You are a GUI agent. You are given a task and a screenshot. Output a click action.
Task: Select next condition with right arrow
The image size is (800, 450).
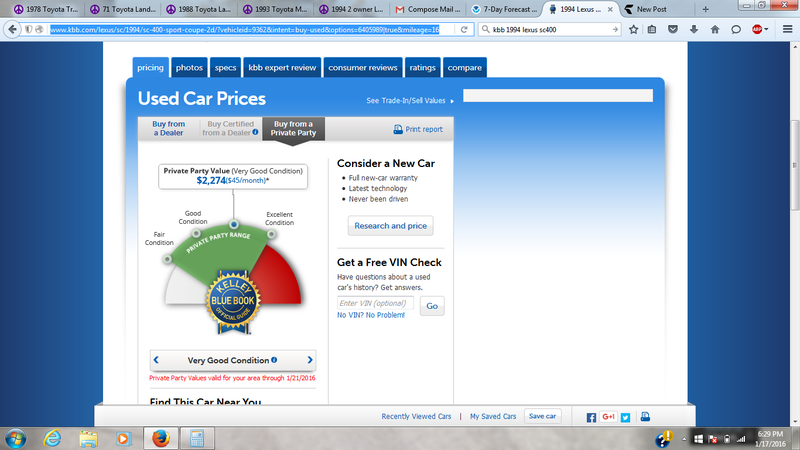click(x=310, y=360)
